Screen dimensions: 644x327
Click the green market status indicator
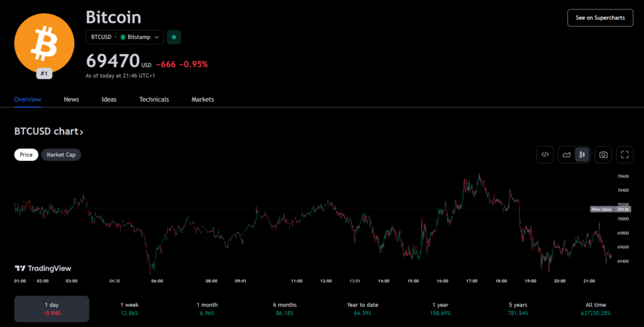pyautogui.click(x=174, y=37)
